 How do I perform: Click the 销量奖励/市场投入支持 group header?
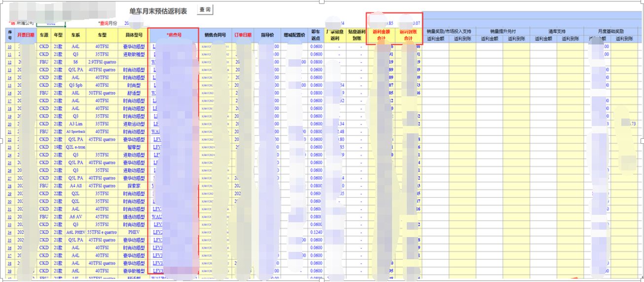coord(449,31)
